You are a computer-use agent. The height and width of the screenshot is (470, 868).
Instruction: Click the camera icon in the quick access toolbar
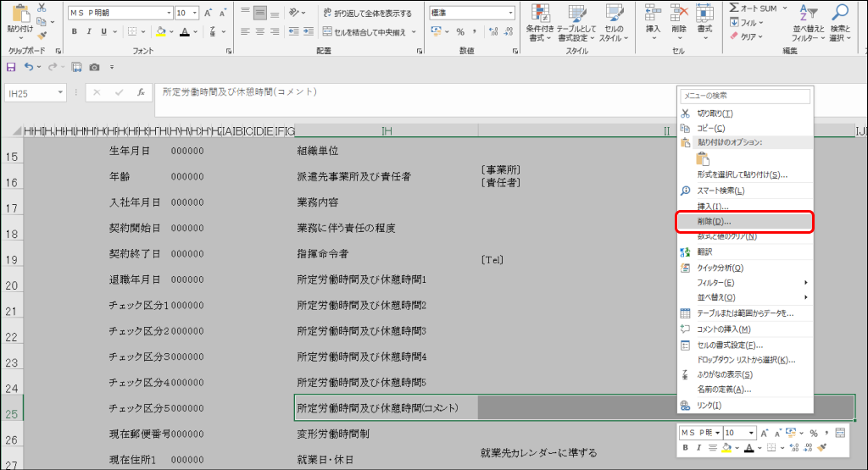tap(95, 67)
